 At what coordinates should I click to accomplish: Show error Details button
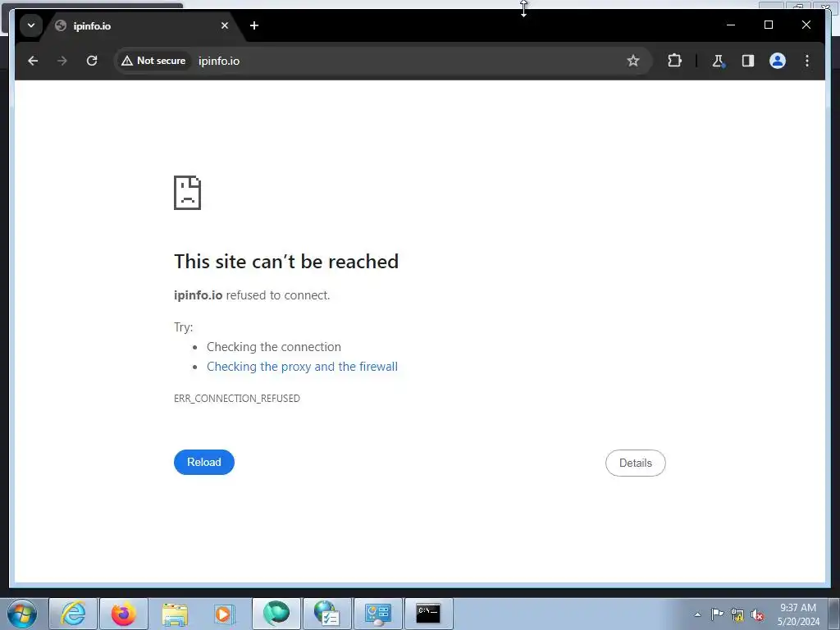pos(636,463)
